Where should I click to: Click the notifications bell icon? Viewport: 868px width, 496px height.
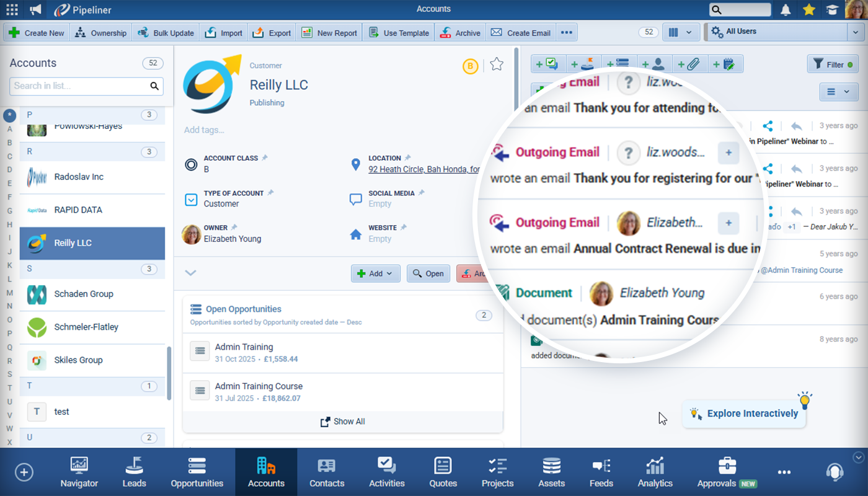click(786, 9)
